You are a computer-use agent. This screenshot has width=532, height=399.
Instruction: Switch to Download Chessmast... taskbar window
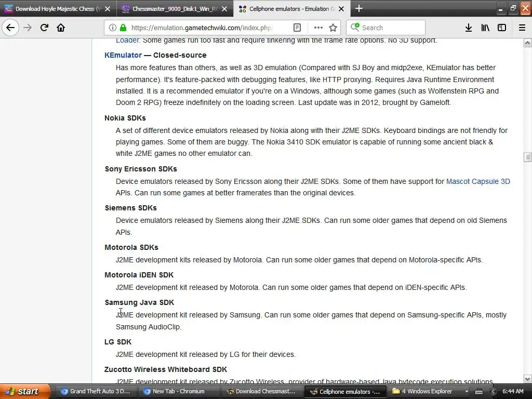pos(261,391)
